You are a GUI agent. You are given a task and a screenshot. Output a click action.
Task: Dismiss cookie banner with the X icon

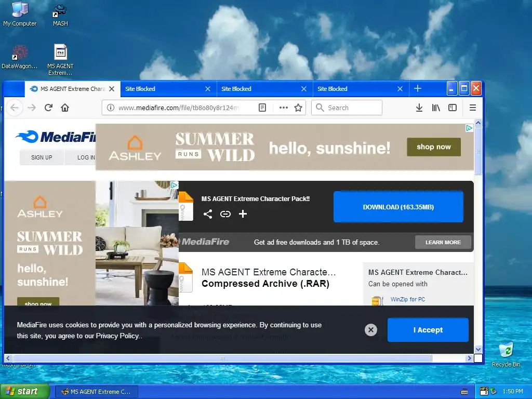click(371, 330)
